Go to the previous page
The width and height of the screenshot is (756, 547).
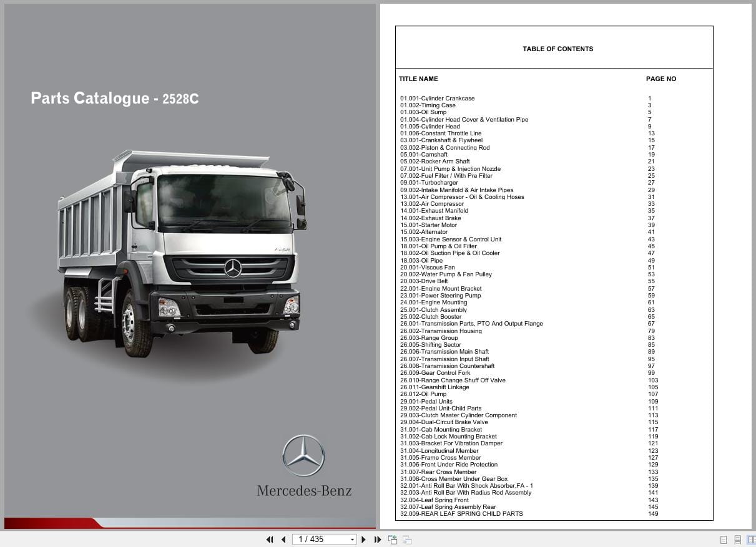tap(283, 540)
